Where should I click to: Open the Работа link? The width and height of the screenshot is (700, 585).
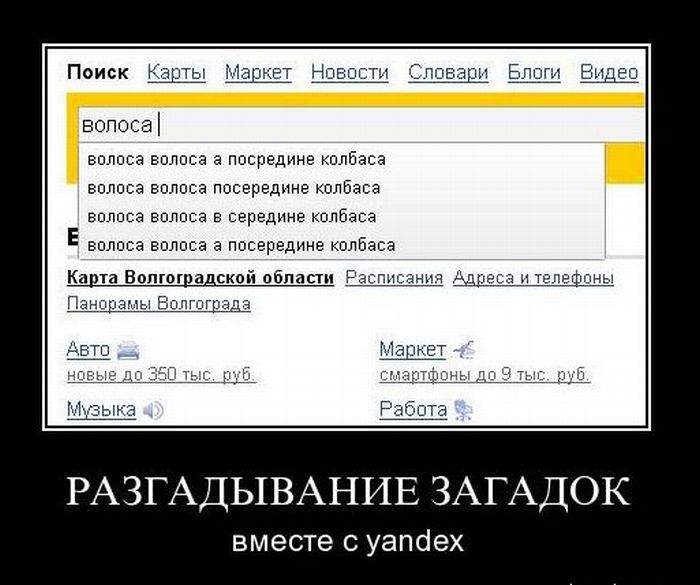413,409
